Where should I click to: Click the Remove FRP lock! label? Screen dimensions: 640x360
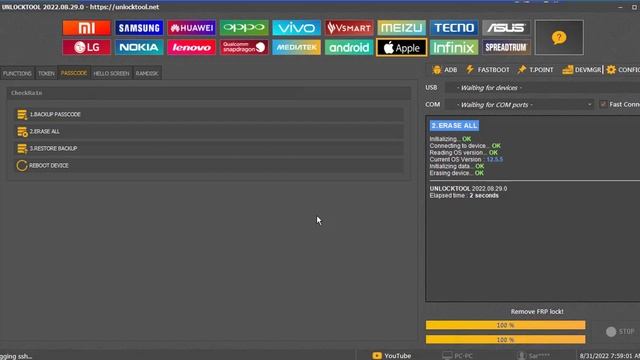537,312
